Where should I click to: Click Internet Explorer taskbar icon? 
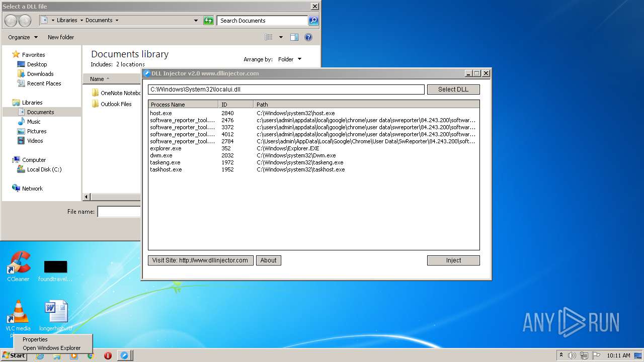tap(40, 355)
